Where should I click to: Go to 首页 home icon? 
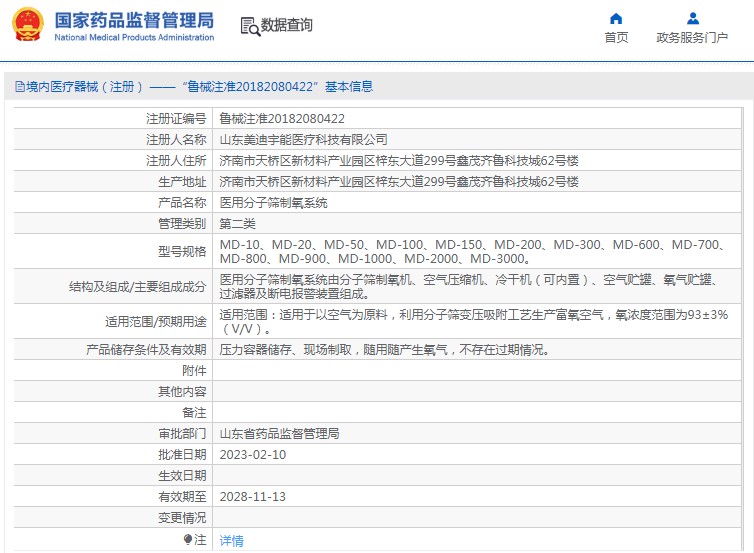(616, 19)
